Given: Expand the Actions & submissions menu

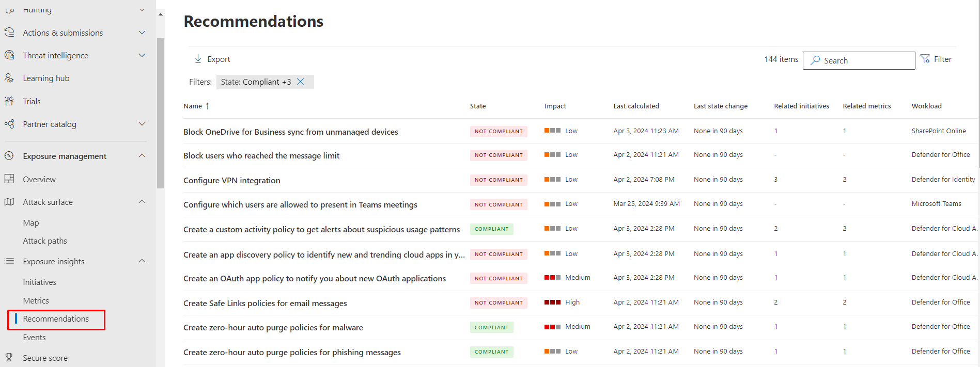Looking at the screenshot, I should [142, 33].
